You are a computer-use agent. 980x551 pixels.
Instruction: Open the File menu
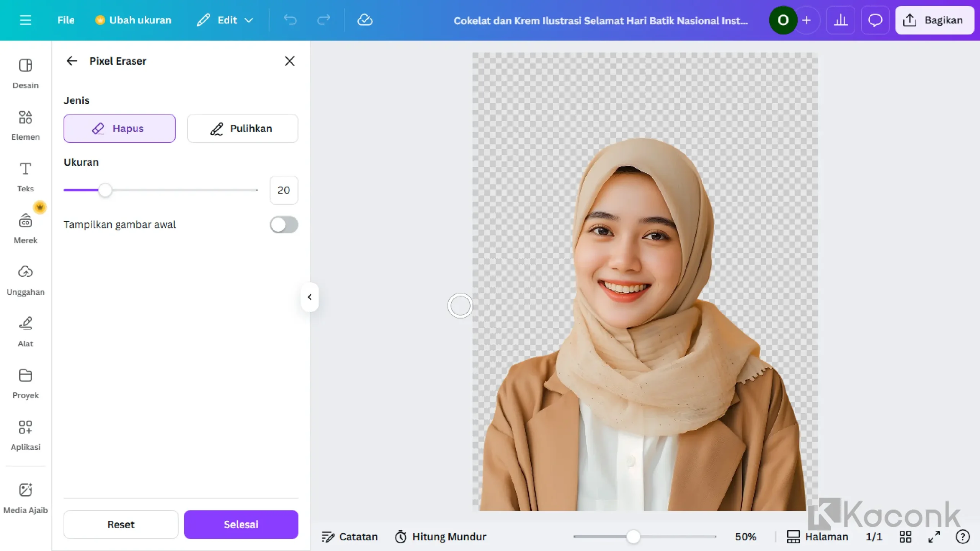point(66,20)
